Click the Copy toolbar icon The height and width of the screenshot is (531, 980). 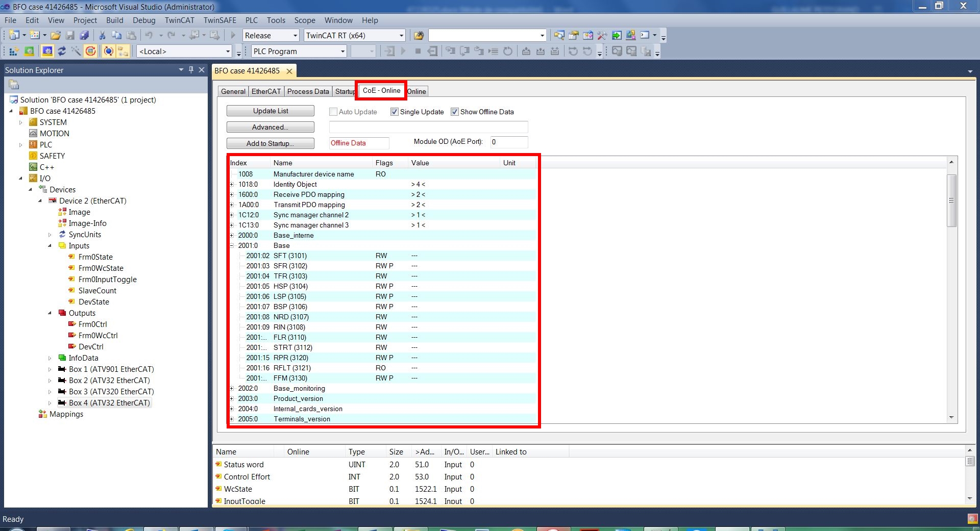tap(116, 35)
